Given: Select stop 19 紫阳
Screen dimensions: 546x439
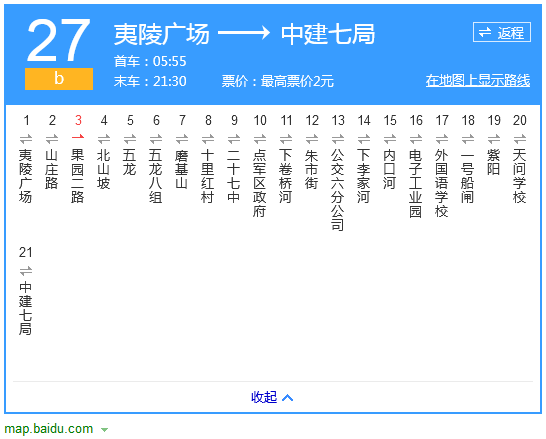Looking at the screenshot, I should 493,162.
